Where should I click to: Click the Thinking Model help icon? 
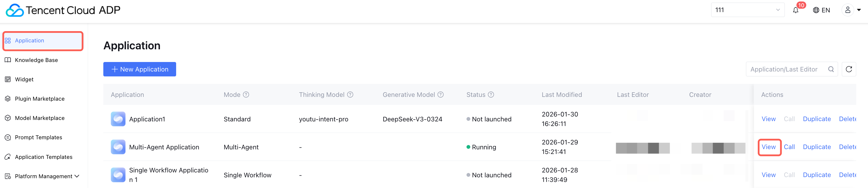pyautogui.click(x=350, y=95)
